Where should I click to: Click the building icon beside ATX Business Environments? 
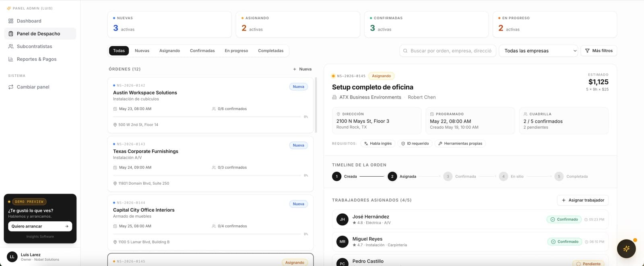coord(334,97)
